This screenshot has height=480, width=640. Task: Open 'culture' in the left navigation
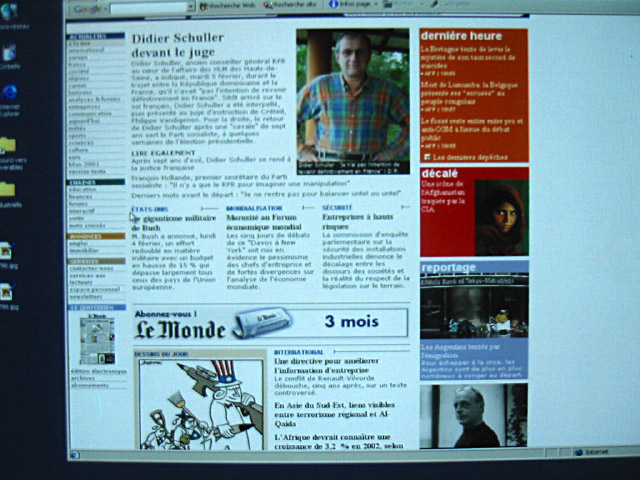(x=78, y=150)
